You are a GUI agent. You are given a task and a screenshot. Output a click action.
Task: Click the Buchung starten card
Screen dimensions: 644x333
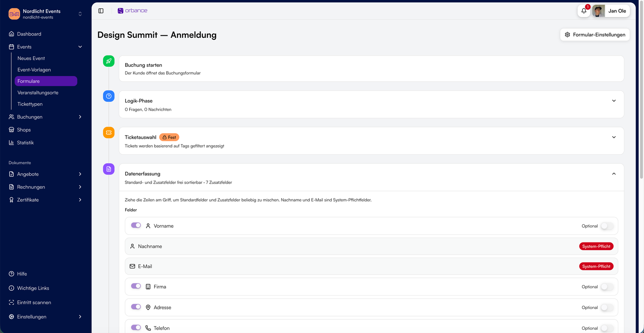371,69
